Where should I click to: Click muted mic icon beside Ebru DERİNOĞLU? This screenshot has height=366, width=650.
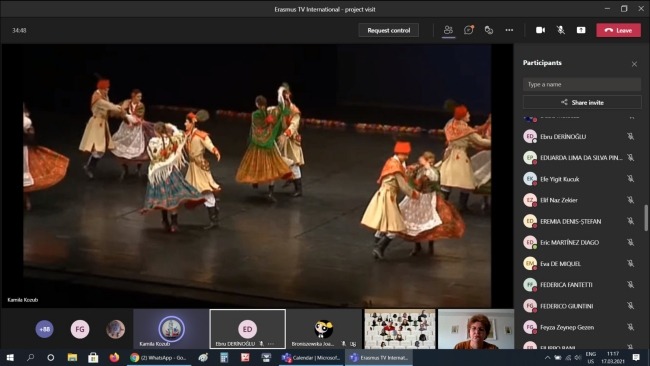point(631,136)
